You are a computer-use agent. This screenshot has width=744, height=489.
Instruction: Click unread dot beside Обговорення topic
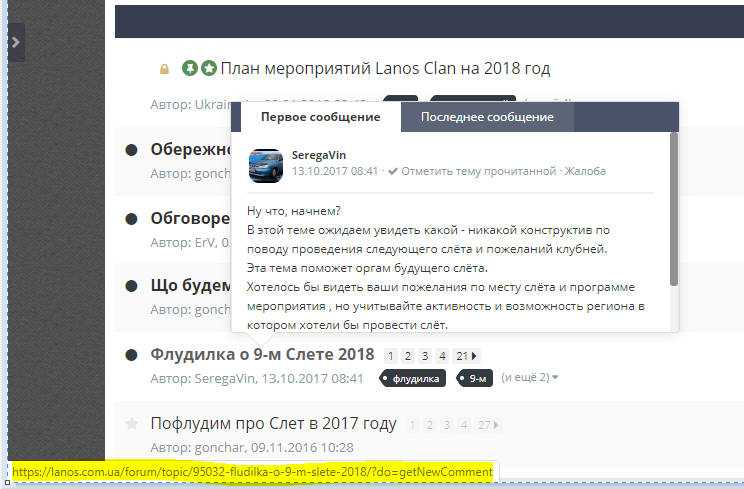pyautogui.click(x=131, y=218)
